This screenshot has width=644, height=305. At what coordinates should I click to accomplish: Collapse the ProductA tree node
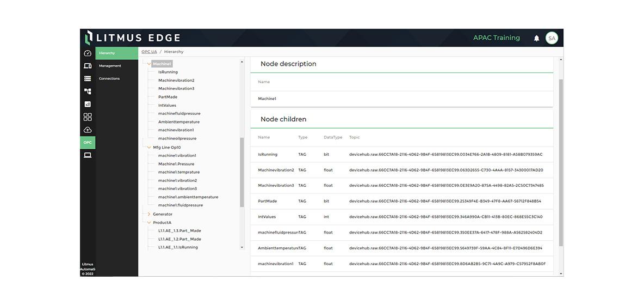click(149, 223)
